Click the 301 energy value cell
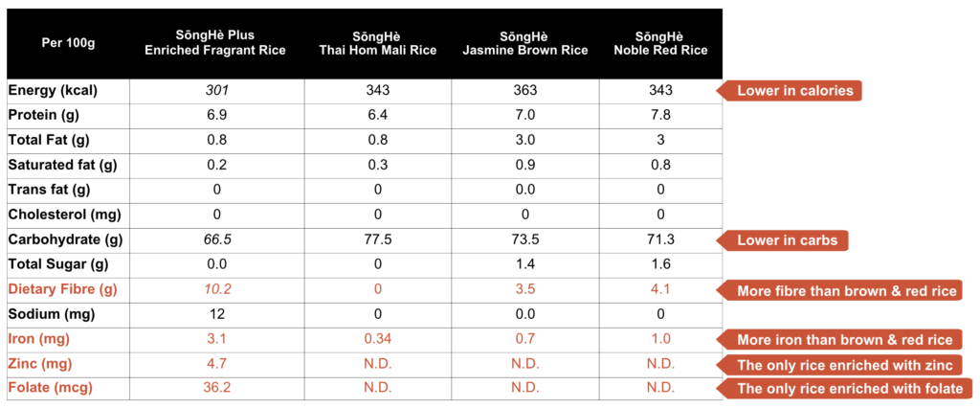The height and width of the screenshot is (408, 980). pyautogui.click(x=217, y=91)
